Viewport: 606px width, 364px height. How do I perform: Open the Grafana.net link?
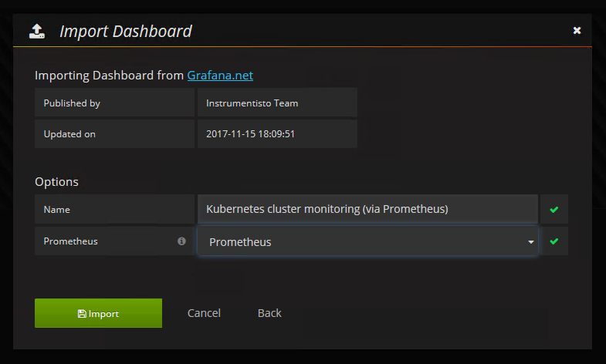(220, 76)
